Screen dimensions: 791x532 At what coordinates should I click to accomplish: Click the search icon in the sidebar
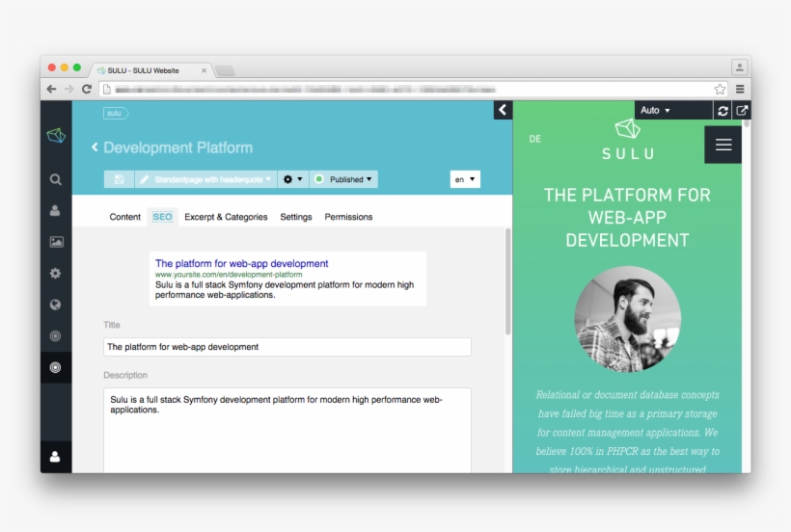coord(56,179)
